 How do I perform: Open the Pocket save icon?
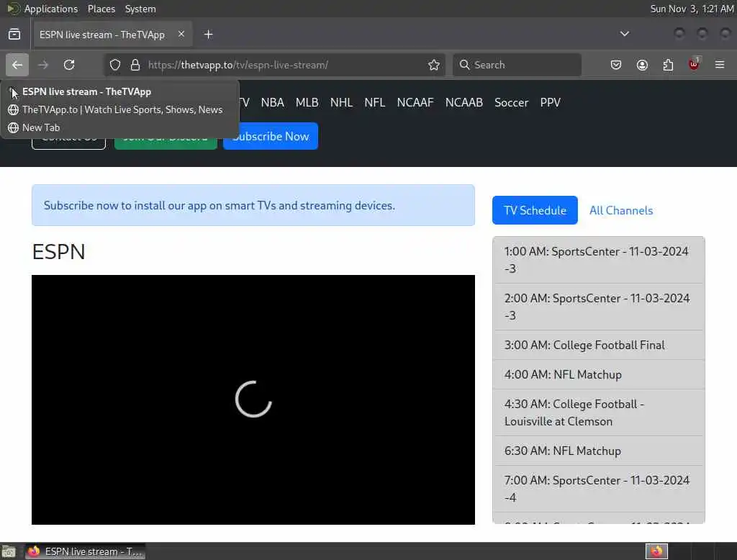point(616,65)
